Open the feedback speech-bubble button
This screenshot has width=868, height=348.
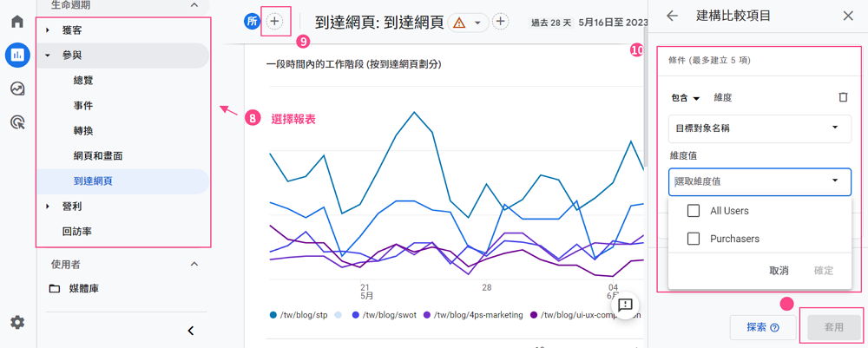coord(626,305)
